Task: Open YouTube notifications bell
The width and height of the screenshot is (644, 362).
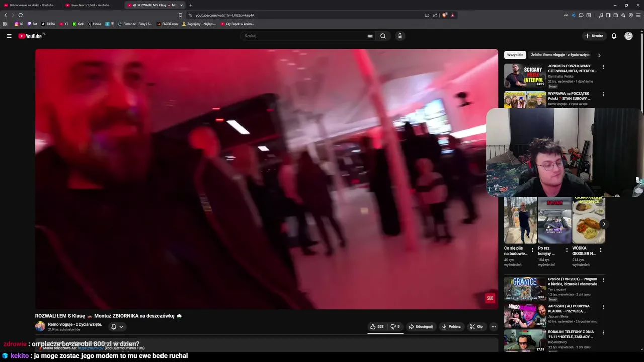Action: [614, 36]
